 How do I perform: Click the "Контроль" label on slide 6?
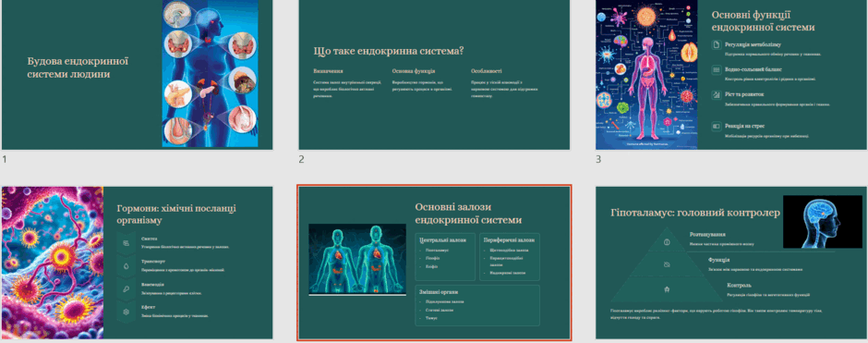(x=740, y=285)
